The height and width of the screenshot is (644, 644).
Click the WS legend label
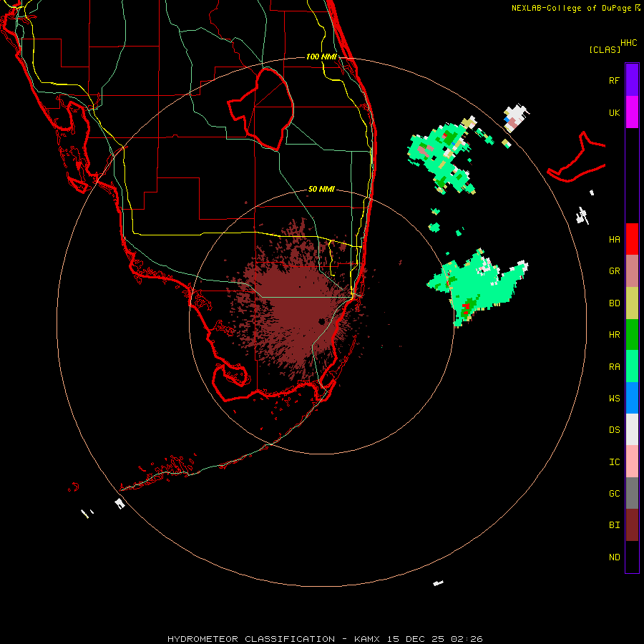[614, 398]
